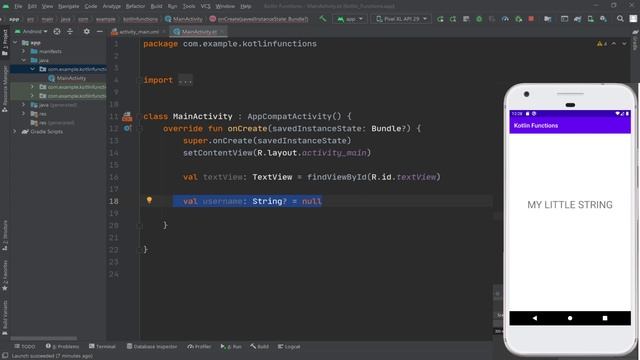Click the override gutter icon on line 12
The width and height of the screenshot is (640, 360).
tap(127, 129)
